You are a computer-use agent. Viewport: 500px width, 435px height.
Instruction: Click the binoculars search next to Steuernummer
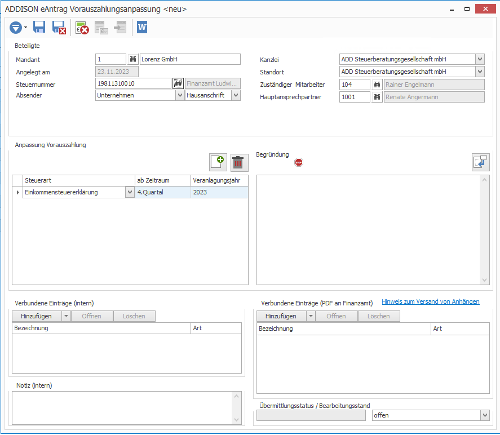pyautogui.click(x=178, y=83)
